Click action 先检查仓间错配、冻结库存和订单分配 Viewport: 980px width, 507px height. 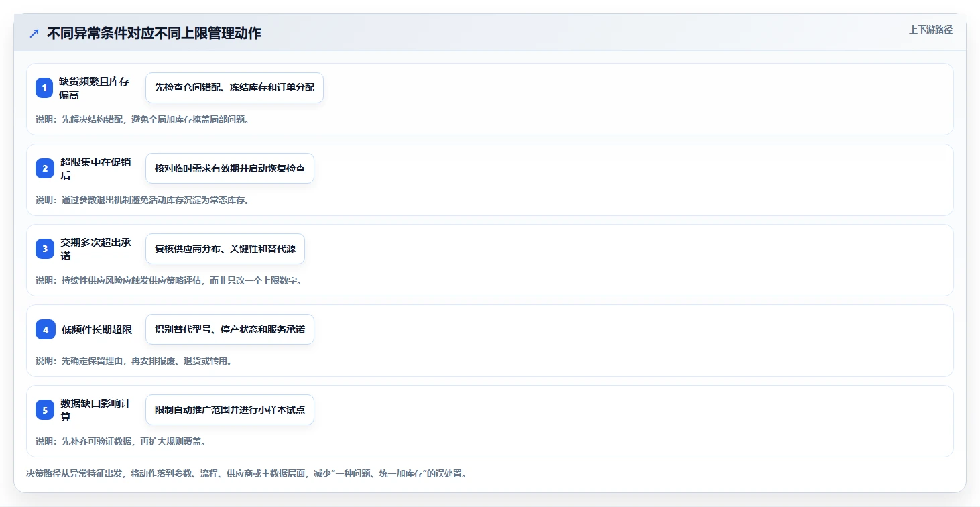[235, 88]
